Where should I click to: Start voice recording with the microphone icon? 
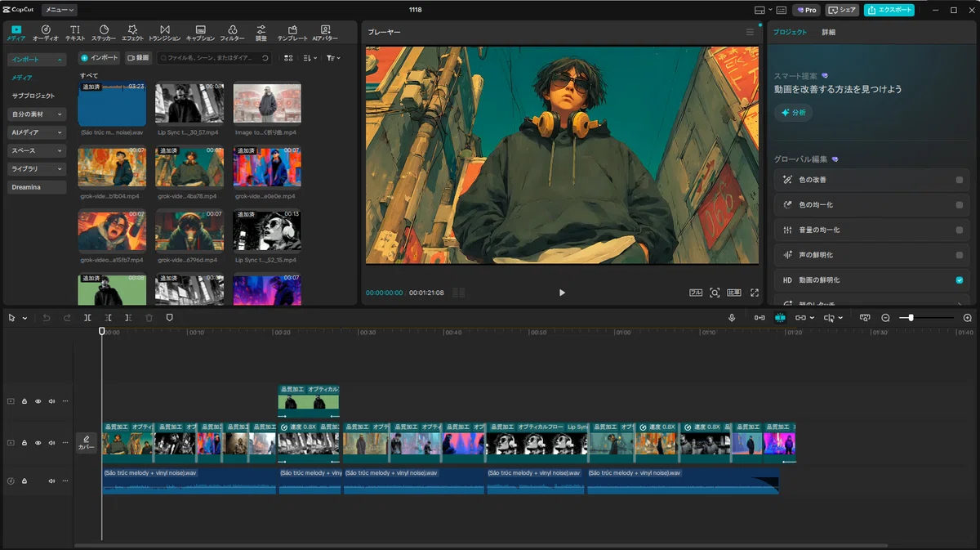[732, 317]
